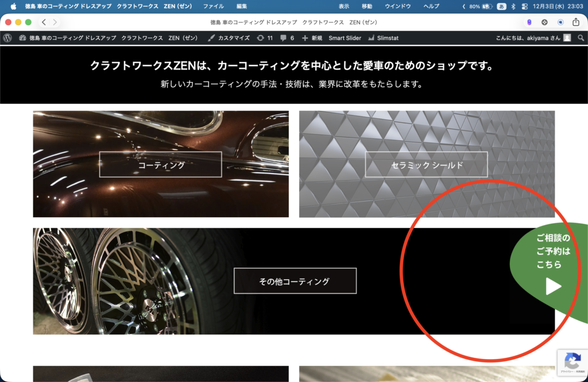Open the comments bubble showing 6
Image resolution: width=588 pixels, height=382 pixels.
[287, 38]
